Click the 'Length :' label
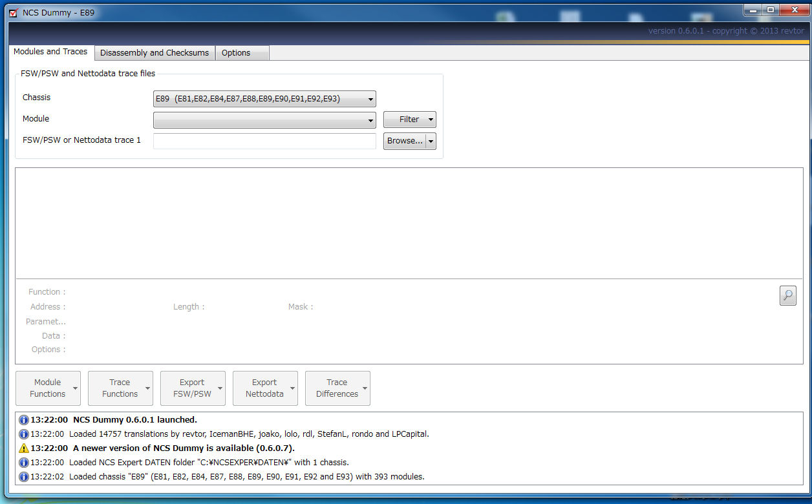This screenshot has width=812, height=504. (x=189, y=307)
